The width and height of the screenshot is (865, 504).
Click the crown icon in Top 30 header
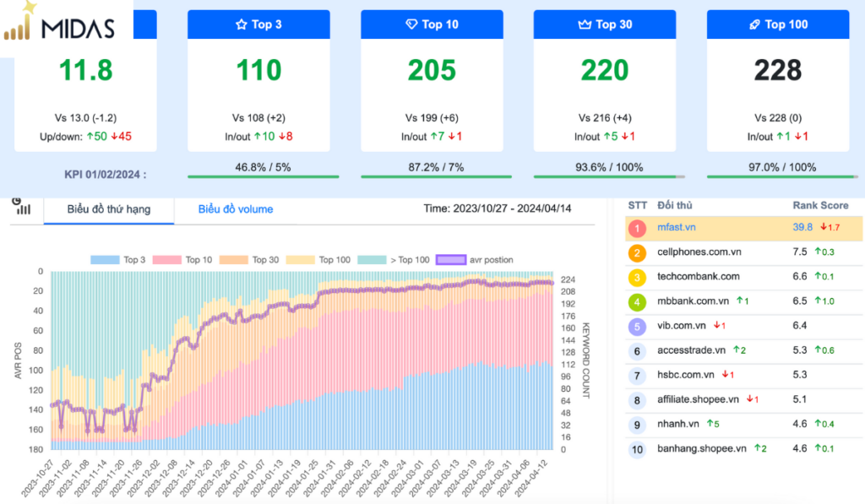point(585,24)
